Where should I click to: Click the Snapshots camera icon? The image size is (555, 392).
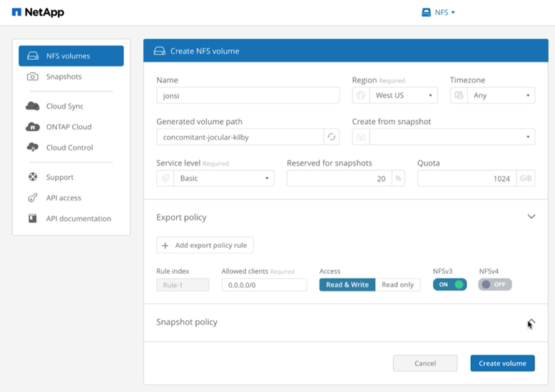tap(33, 76)
